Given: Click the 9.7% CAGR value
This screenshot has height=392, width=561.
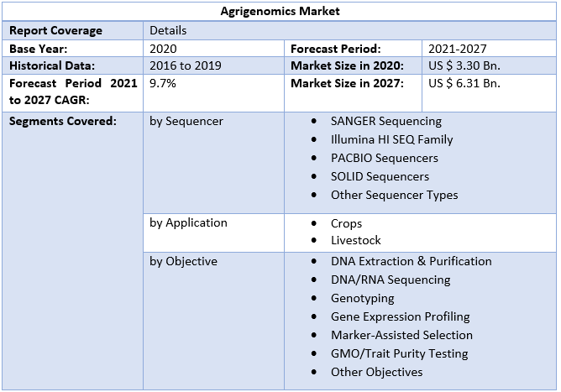Looking at the screenshot, I should coord(163,83).
